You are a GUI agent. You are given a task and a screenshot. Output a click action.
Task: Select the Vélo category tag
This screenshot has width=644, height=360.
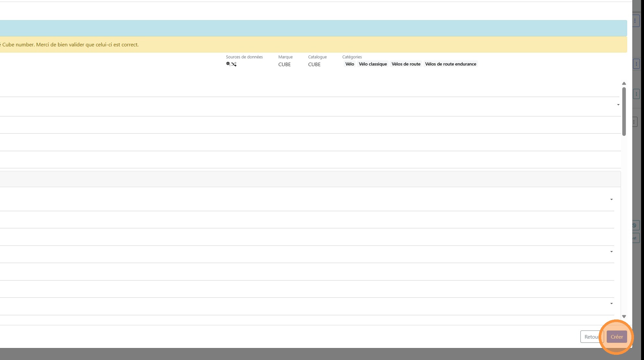[349, 64]
